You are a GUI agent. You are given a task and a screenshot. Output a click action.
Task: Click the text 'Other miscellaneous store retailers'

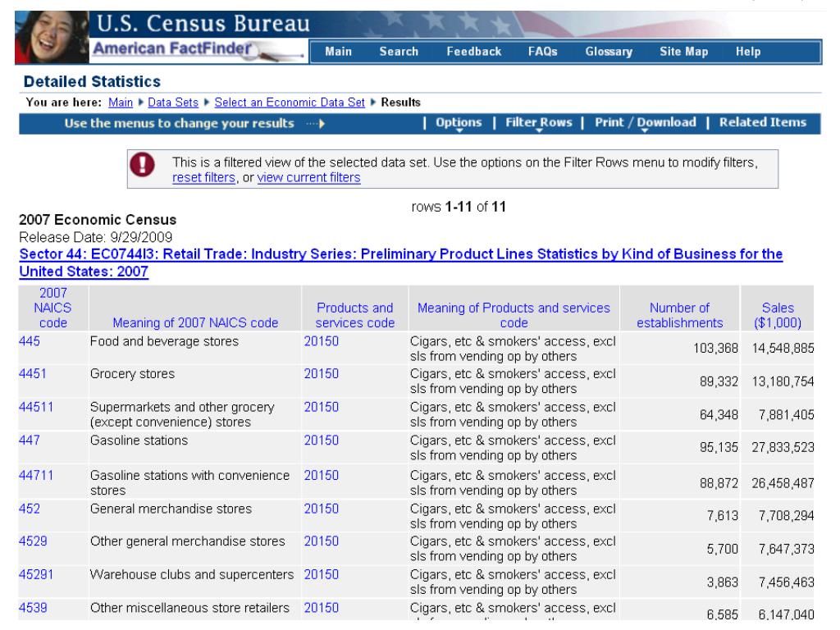pyautogui.click(x=189, y=608)
